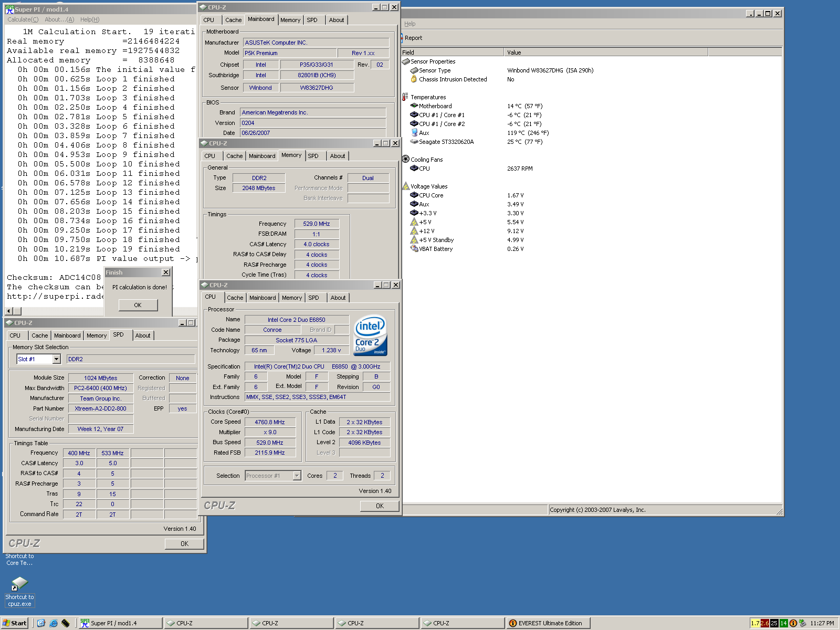
Task: Click the Seagate ST3320620A drive icon
Action: pyautogui.click(x=414, y=142)
